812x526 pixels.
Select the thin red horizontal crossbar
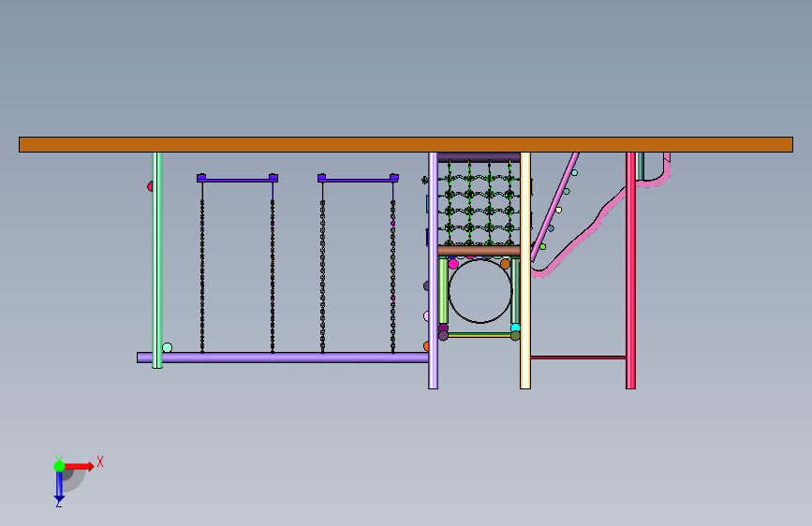pos(579,358)
